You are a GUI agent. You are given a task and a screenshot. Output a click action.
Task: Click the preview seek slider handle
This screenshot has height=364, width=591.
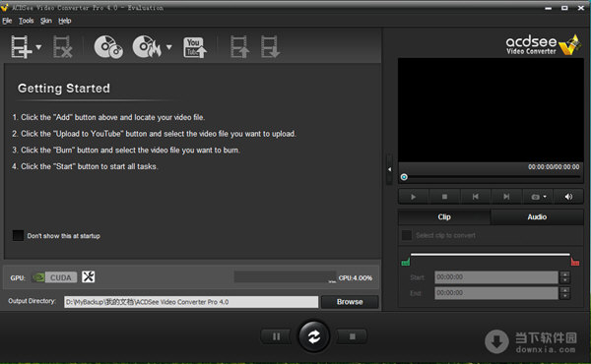(x=404, y=177)
